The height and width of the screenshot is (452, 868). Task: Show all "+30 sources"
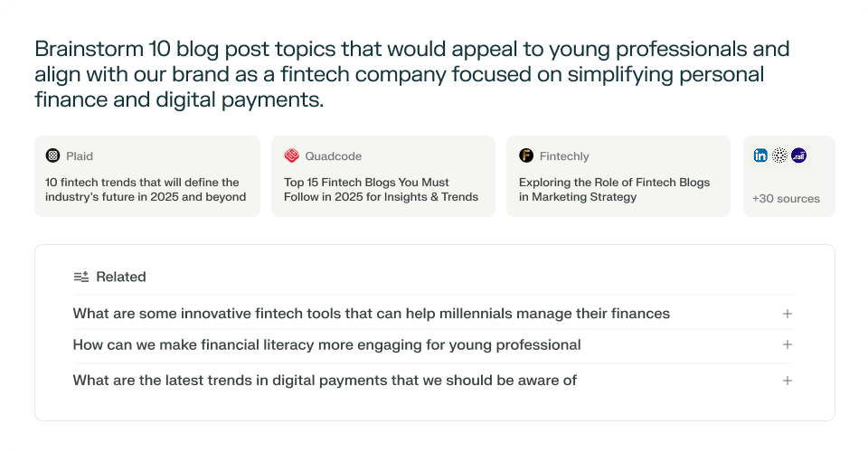[x=786, y=199]
